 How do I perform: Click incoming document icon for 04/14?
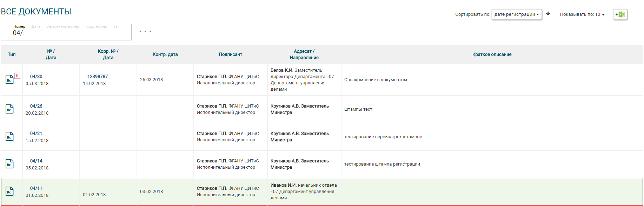[x=9, y=164]
